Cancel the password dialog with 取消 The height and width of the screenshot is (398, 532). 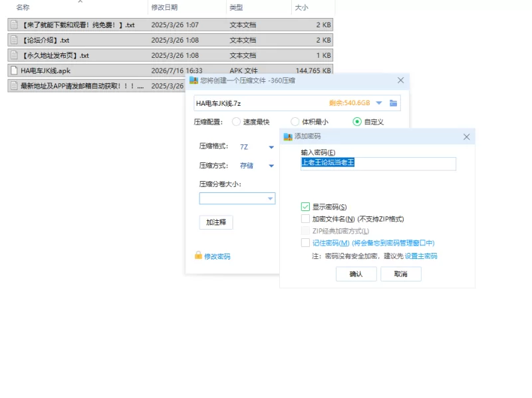(401, 274)
